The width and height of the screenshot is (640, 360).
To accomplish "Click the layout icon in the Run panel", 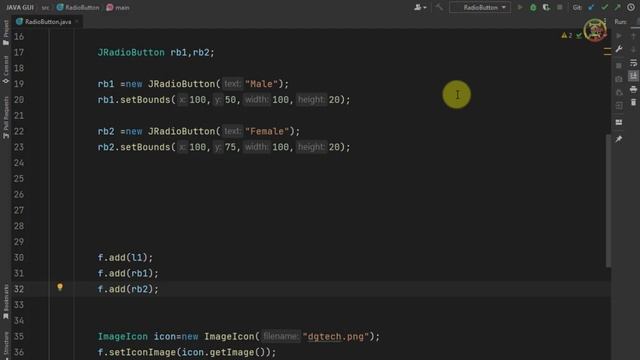I will [x=619, y=122].
